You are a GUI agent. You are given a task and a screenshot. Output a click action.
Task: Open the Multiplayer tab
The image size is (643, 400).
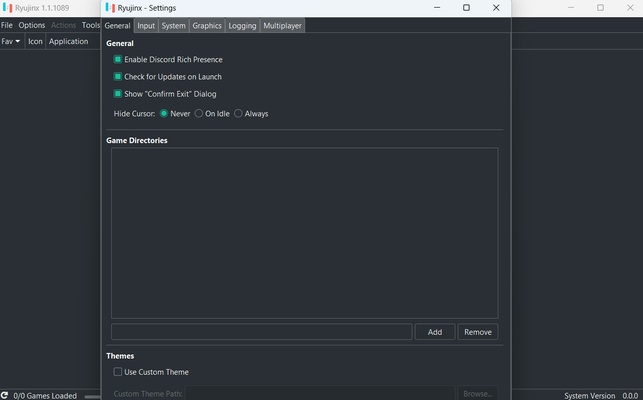point(283,25)
